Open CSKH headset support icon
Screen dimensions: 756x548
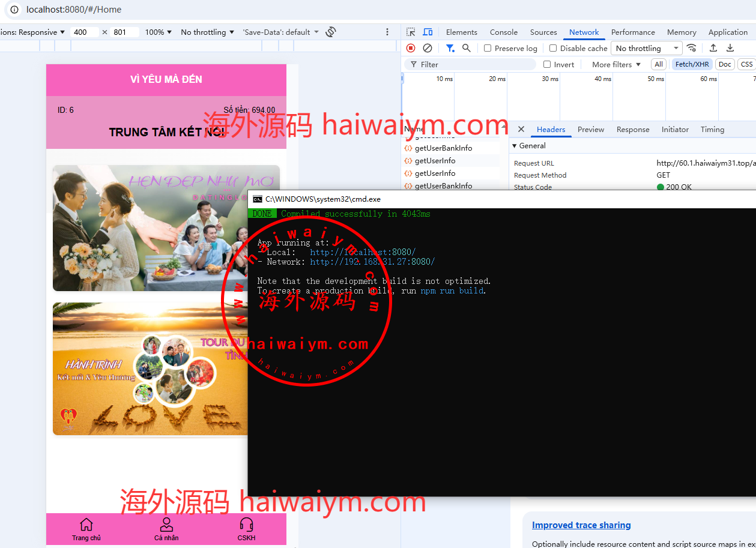click(x=246, y=529)
